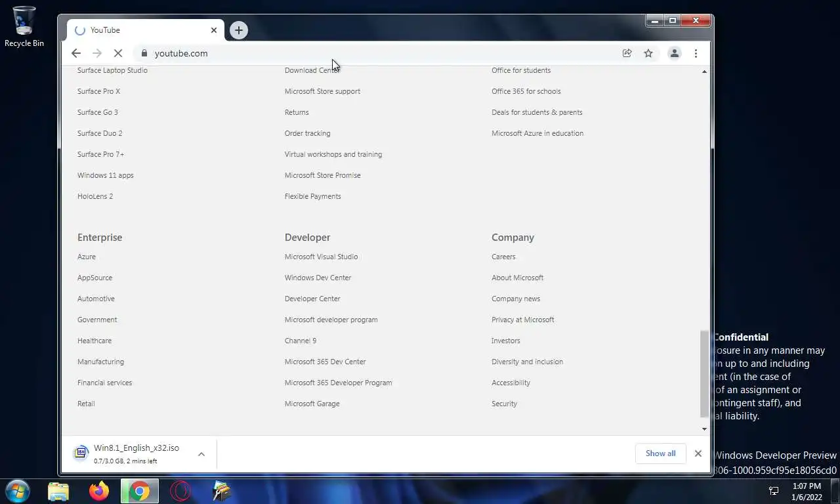
Task: Open the archive tool icon in taskbar
Action: tap(222, 491)
